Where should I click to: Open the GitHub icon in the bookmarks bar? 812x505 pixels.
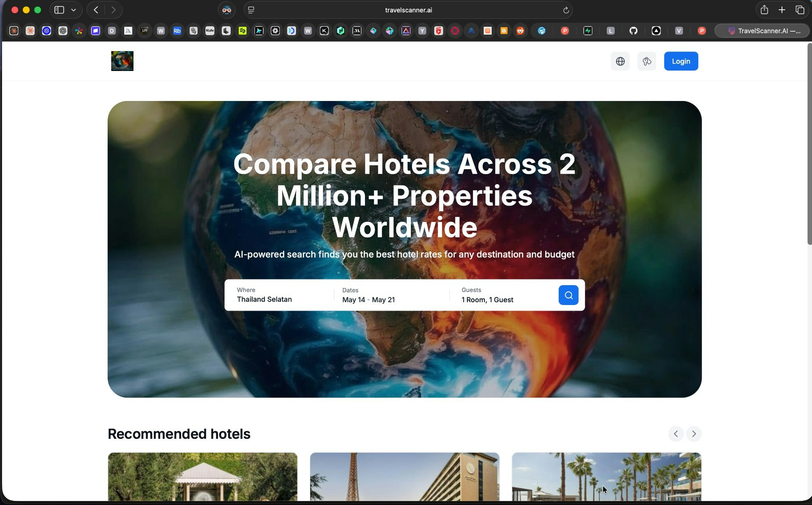(x=633, y=31)
